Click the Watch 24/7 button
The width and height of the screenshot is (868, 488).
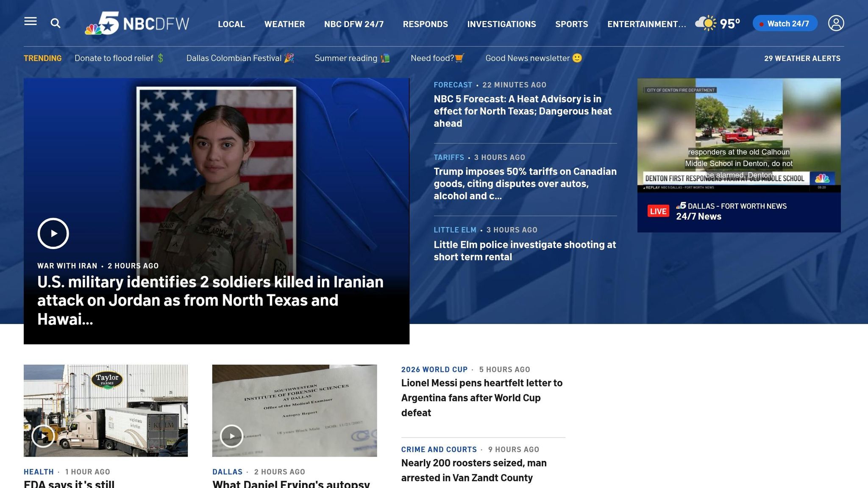785,23
